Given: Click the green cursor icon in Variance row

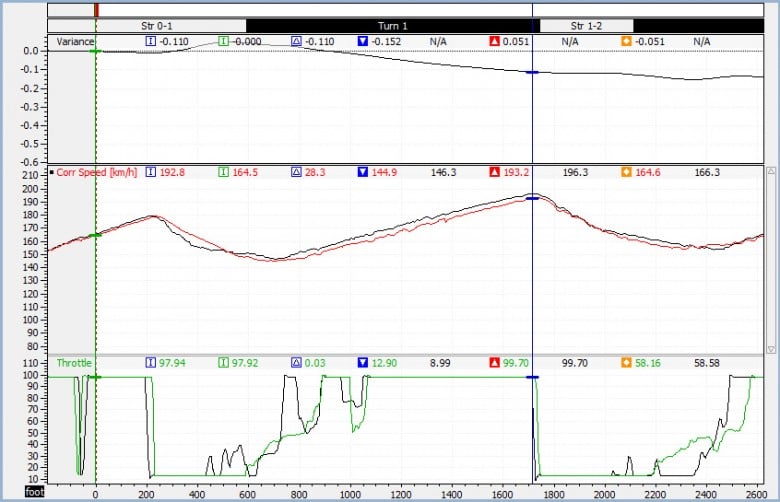Looking at the screenshot, I should 223,41.
